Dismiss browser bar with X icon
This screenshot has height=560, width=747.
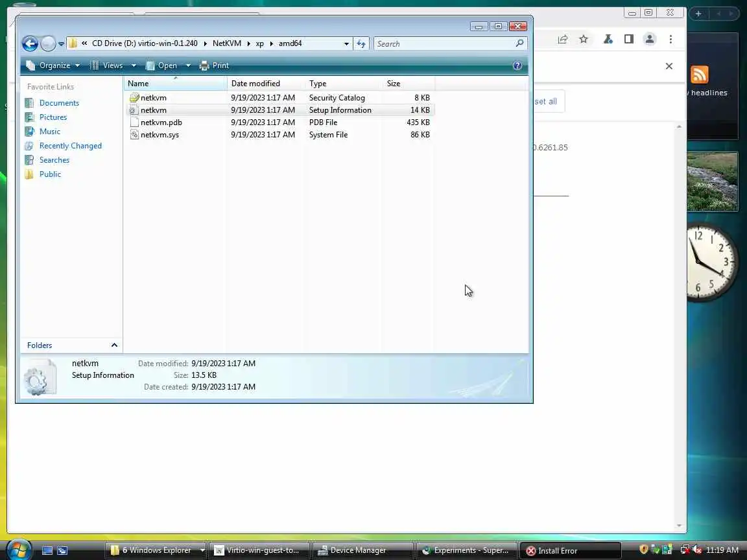[669, 66]
